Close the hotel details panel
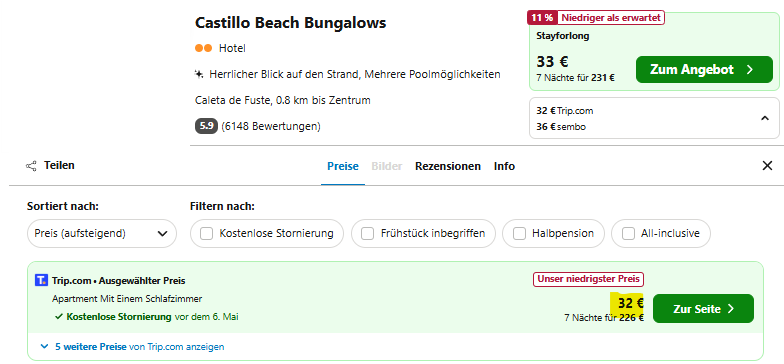Screen dimensions: 784x364 point(767,166)
